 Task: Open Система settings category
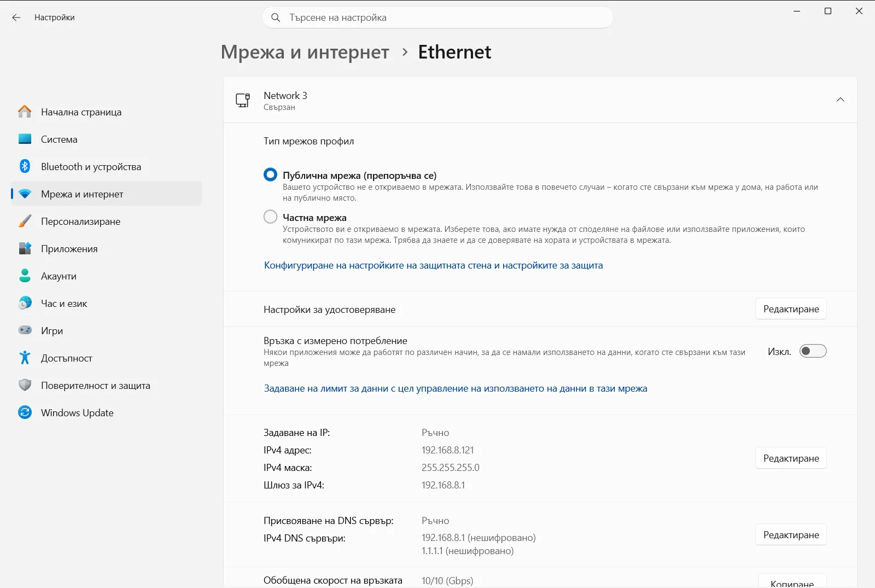[107, 139]
